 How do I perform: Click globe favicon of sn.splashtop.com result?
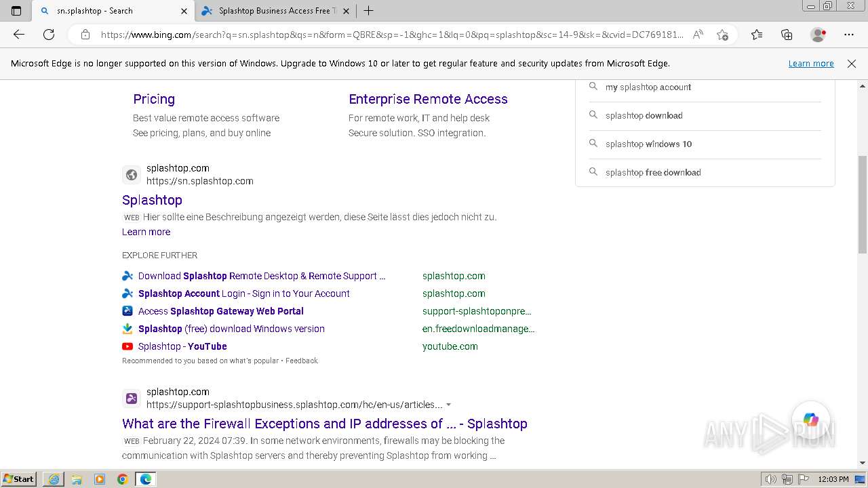132,175
